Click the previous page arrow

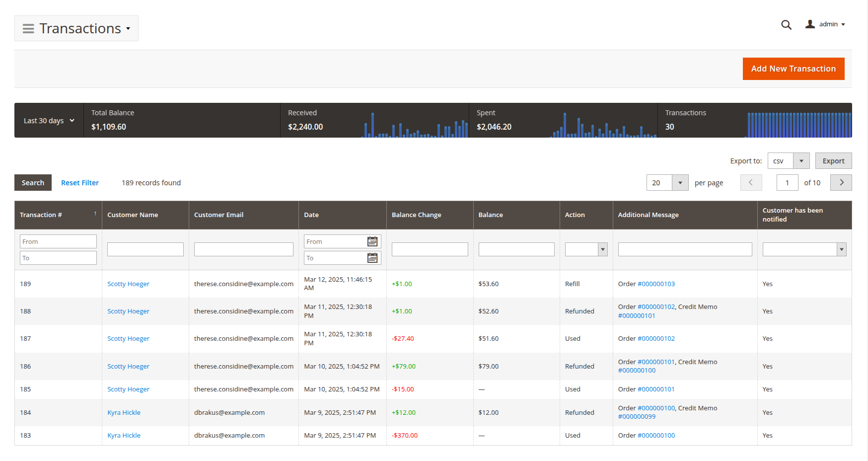coord(750,183)
